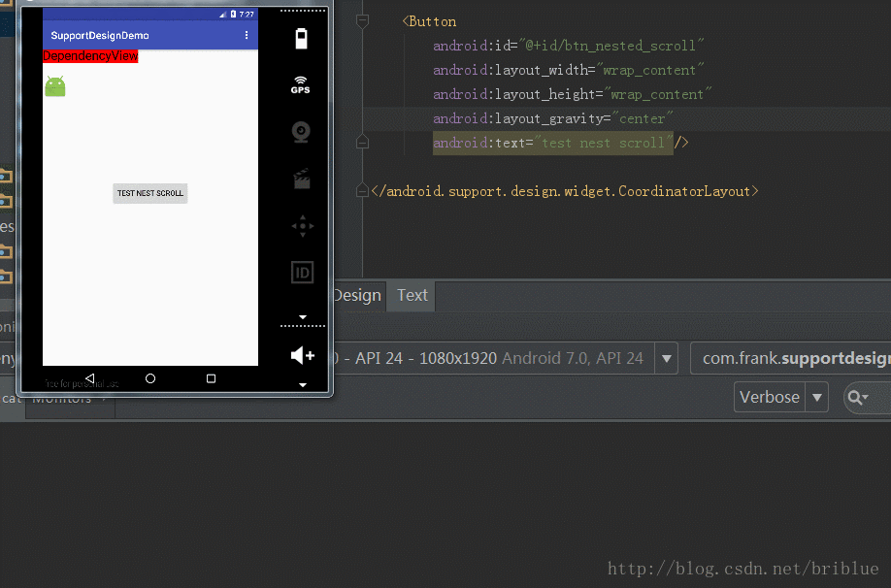Click the CoordinatorLayout closing tag text
The image size is (891, 588).
[565, 191]
